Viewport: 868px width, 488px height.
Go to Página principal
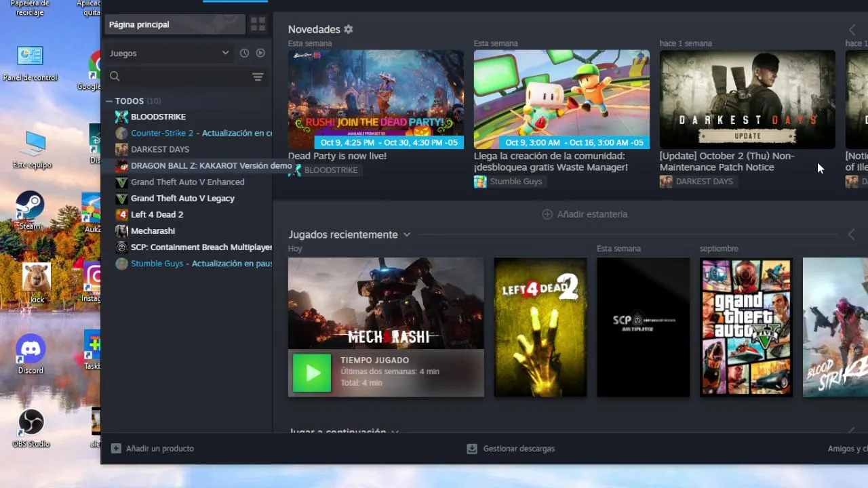click(x=174, y=24)
